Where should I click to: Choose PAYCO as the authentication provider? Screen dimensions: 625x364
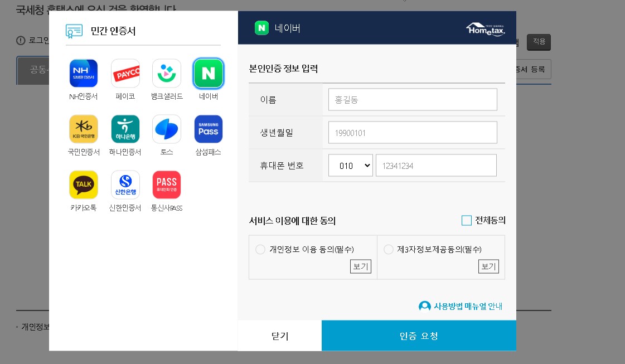[125, 73]
